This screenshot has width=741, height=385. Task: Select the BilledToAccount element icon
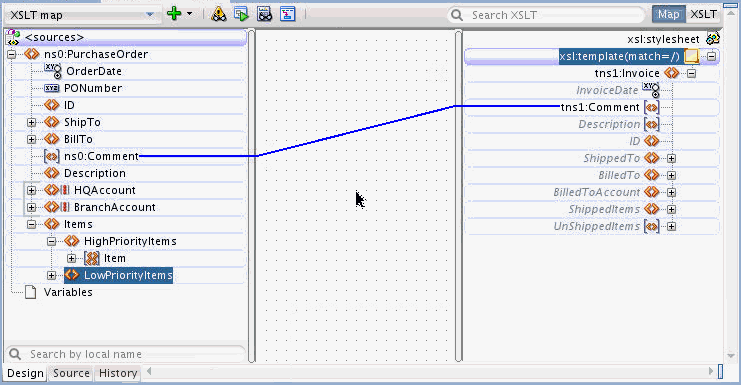(652, 192)
